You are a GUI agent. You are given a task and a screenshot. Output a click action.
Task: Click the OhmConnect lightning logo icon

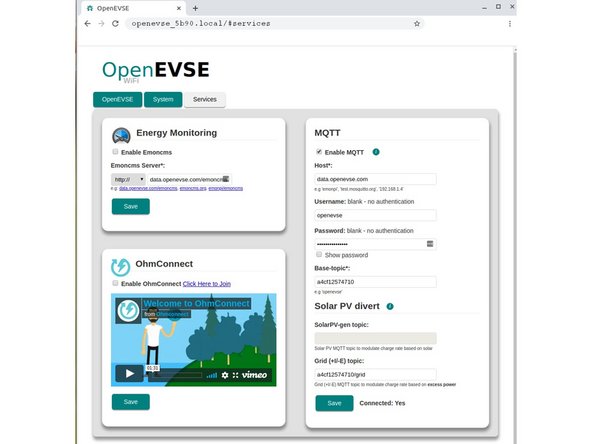[x=120, y=267]
